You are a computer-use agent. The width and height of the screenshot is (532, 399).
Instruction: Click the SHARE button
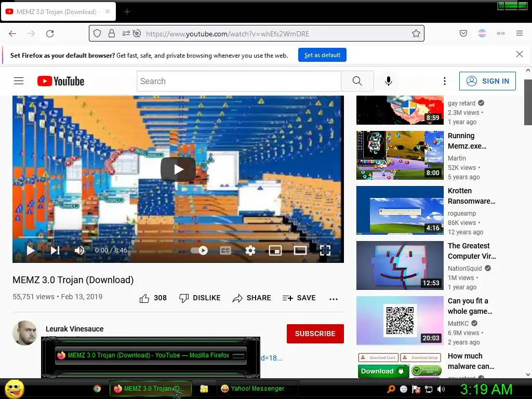pyautogui.click(x=252, y=298)
